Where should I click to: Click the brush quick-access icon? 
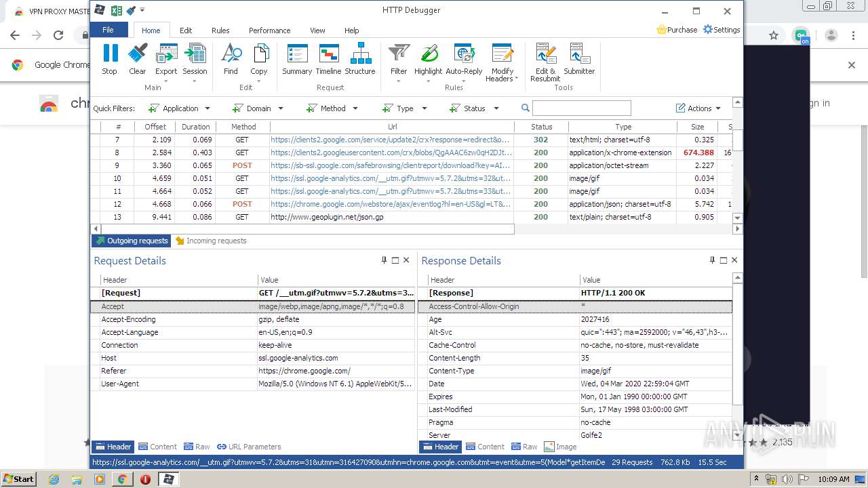point(131,10)
